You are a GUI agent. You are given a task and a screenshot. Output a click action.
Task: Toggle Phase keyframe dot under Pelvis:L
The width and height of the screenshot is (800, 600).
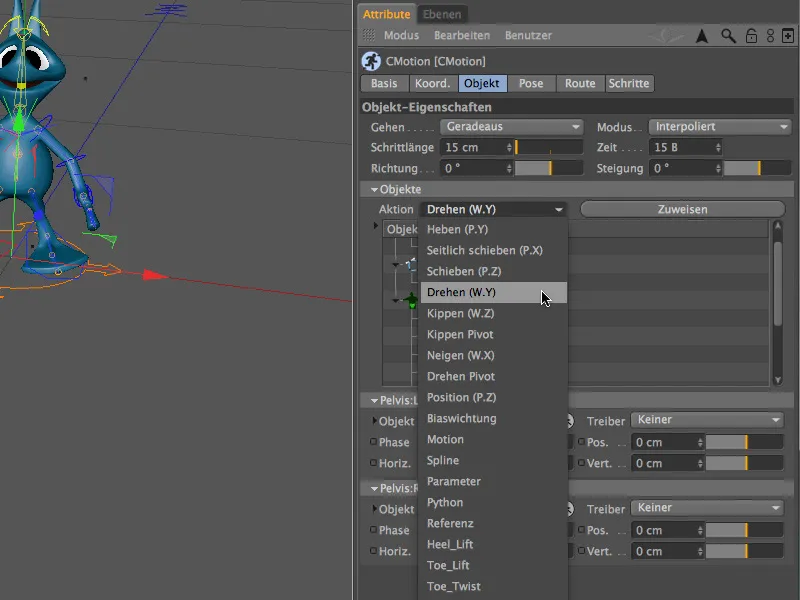pyautogui.click(x=373, y=442)
